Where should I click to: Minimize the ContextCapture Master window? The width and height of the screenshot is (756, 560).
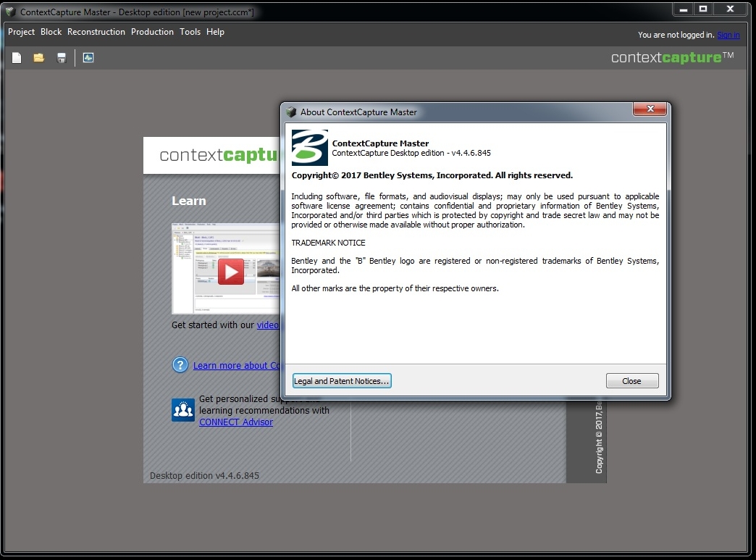683,9
